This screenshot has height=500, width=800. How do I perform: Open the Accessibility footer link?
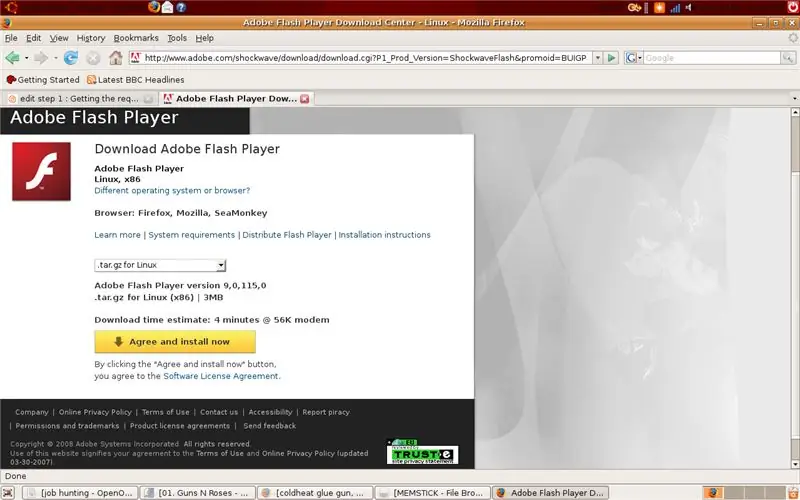pyautogui.click(x=270, y=412)
